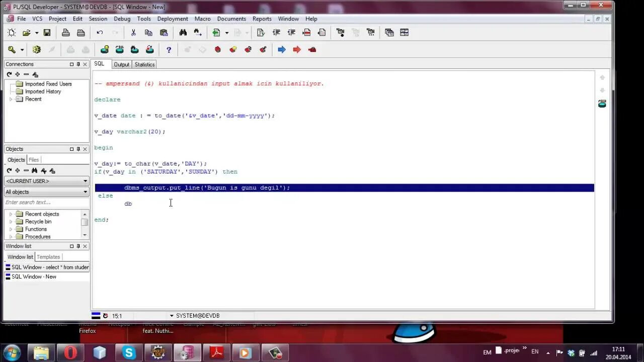This screenshot has height=362, width=644.
Task: Log on using the key icon
Action: click(12, 50)
